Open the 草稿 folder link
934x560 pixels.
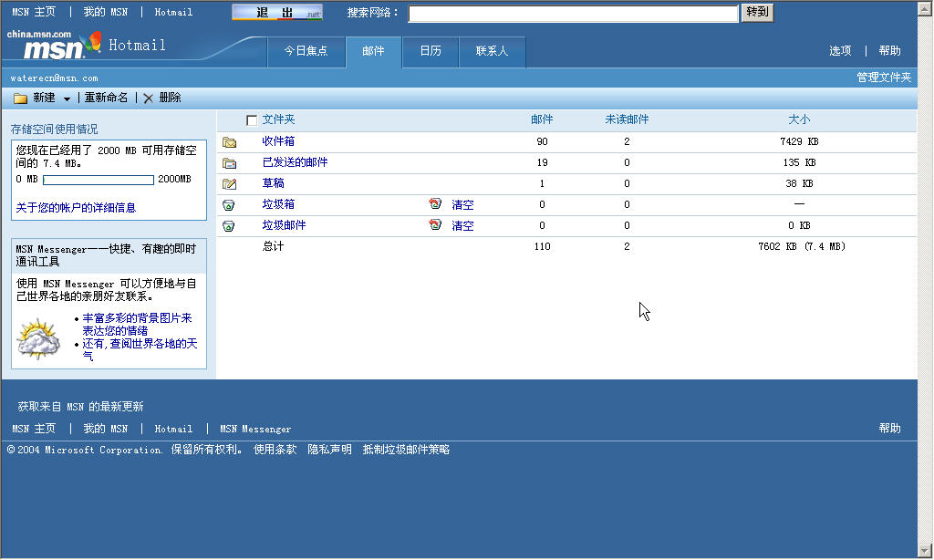(x=273, y=183)
